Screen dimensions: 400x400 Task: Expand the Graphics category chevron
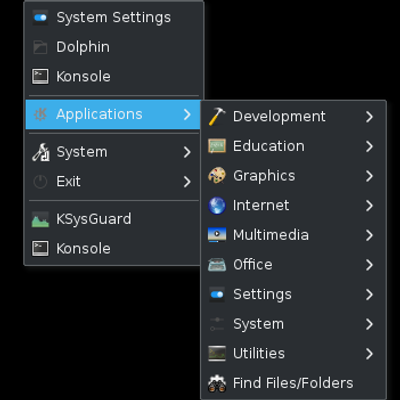pos(369,176)
